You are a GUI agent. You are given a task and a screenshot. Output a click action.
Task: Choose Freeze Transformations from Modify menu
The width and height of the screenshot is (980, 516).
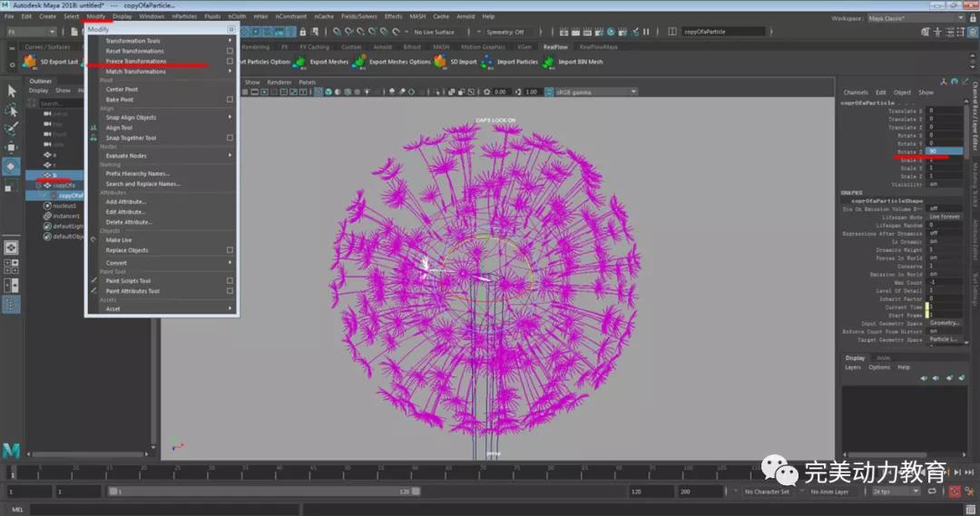[136, 62]
